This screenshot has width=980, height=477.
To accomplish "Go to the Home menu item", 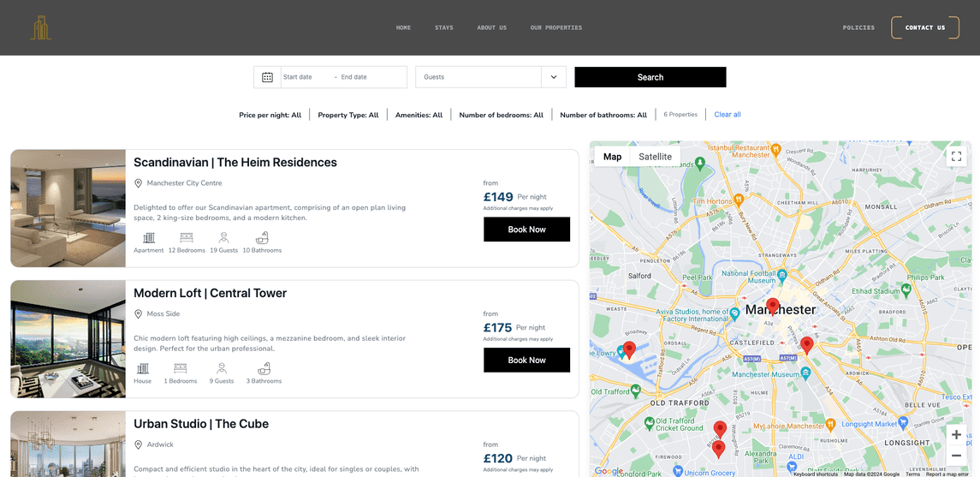I will click(x=404, y=27).
